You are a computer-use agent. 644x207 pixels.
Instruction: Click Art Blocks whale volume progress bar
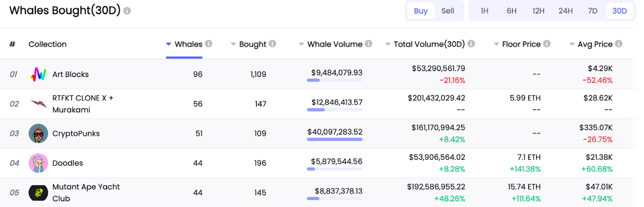pos(334,80)
